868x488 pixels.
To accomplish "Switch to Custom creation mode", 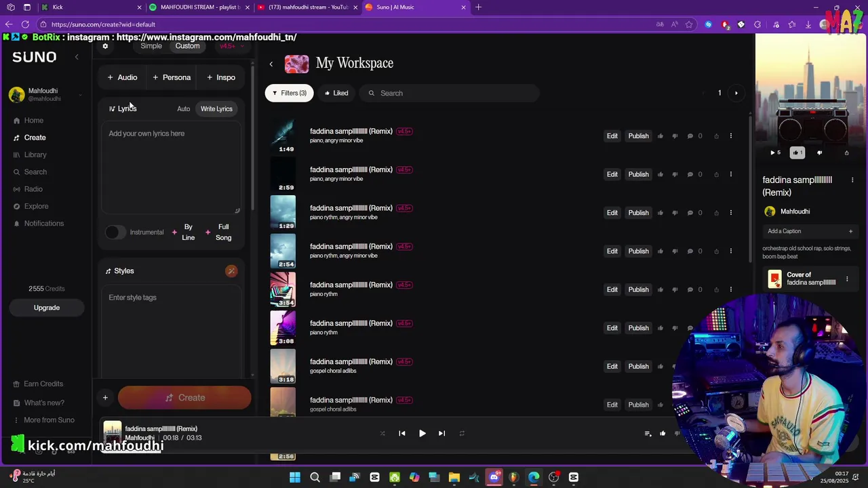I will [187, 46].
